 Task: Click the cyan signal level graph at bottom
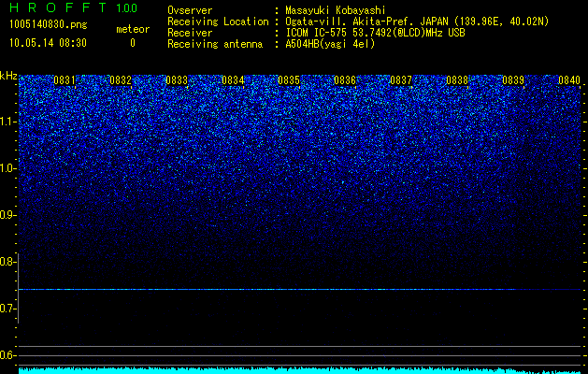300,370
